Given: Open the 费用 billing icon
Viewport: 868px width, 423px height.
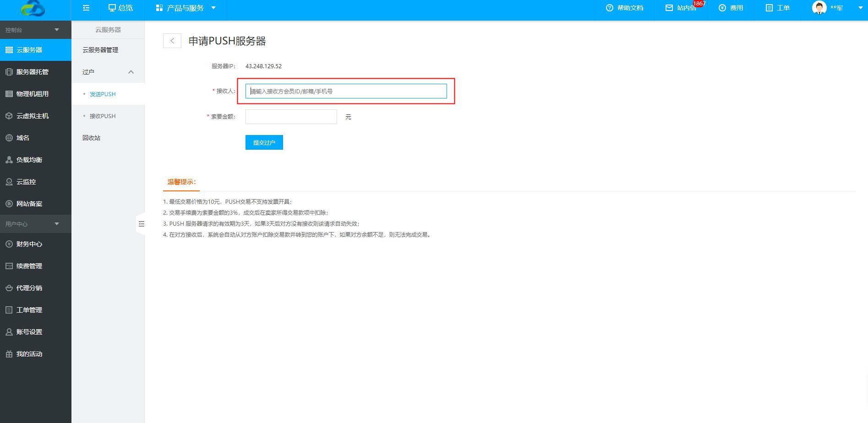Looking at the screenshot, I should (722, 8).
